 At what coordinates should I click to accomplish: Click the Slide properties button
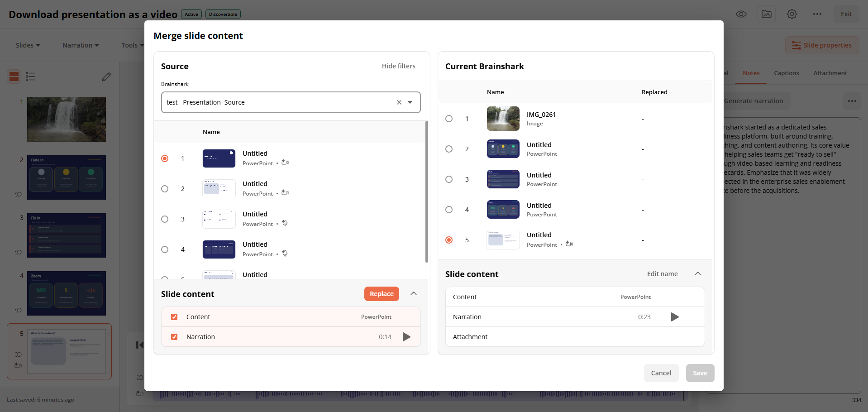click(x=822, y=45)
